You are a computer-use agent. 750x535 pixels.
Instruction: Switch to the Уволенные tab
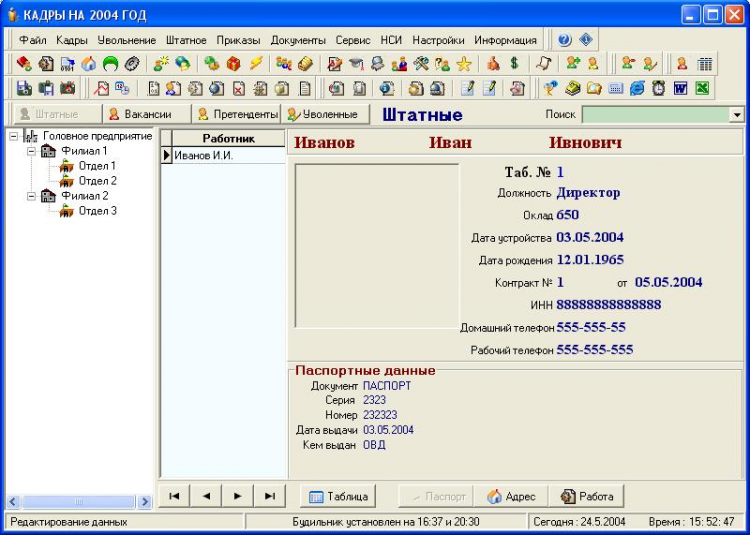pyautogui.click(x=326, y=115)
